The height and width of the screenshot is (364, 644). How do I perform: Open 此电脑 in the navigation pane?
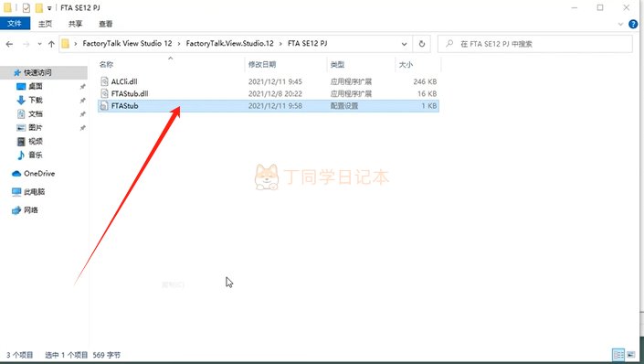[x=34, y=192]
